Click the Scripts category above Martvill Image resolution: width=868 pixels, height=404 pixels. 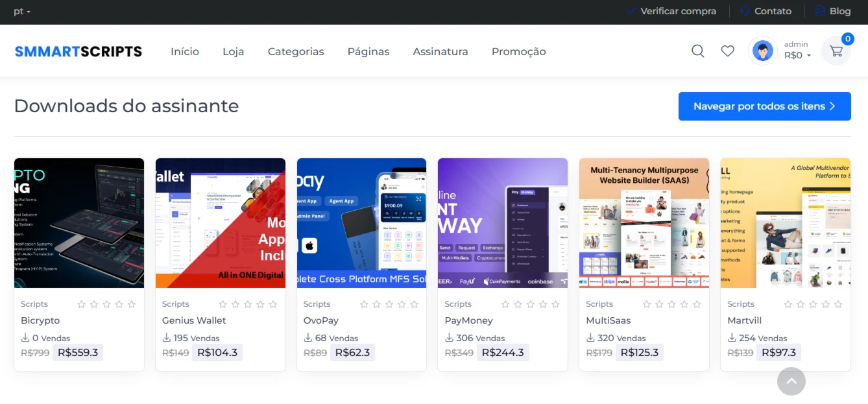[x=741, y=304]
